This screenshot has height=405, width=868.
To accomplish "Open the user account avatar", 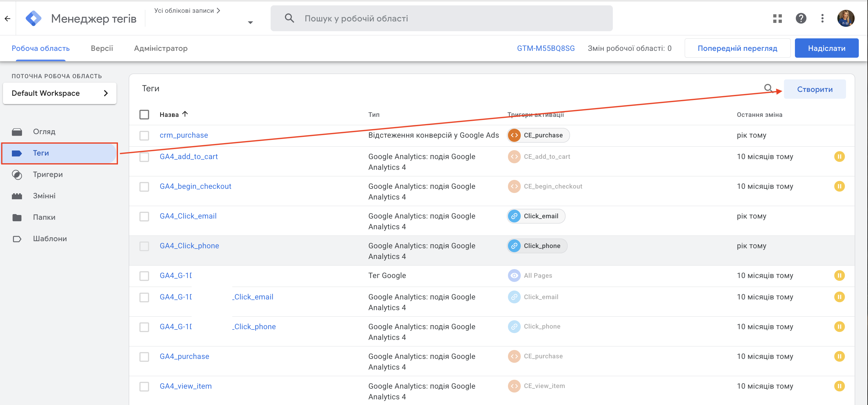I will tap(845, 18).
